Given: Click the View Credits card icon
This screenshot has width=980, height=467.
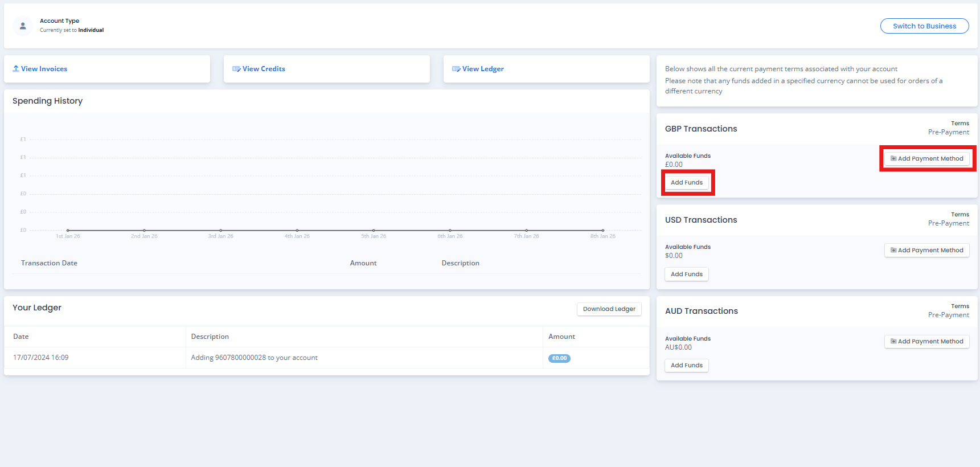Looking at the screenshot, I should click(236, 69).
